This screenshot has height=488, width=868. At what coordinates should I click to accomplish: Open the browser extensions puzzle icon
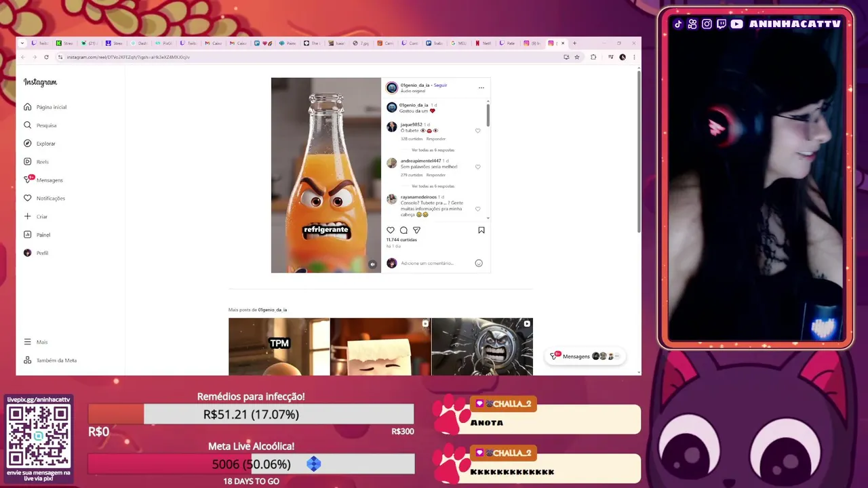coord(593,57)
